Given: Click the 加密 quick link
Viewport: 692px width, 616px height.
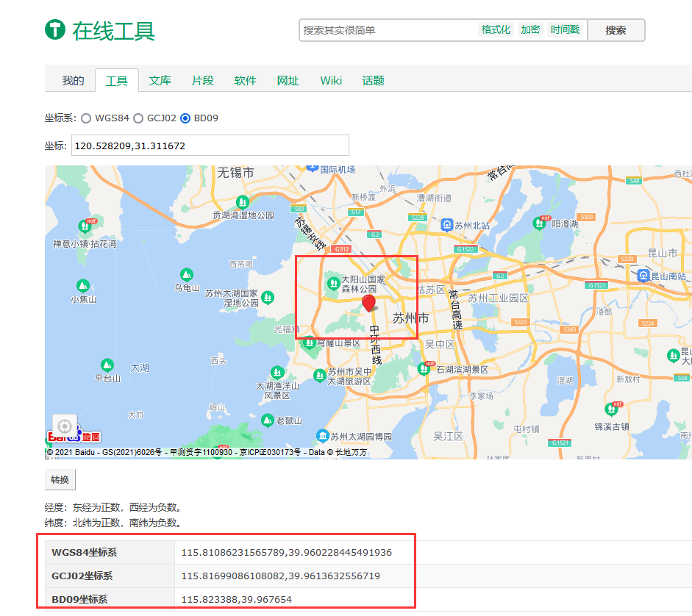Looking at the screenshot, I should point(530,29).
